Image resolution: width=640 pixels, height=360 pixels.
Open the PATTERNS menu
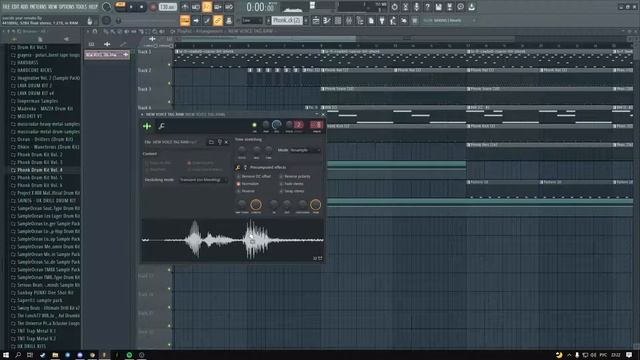click(38, 7)
